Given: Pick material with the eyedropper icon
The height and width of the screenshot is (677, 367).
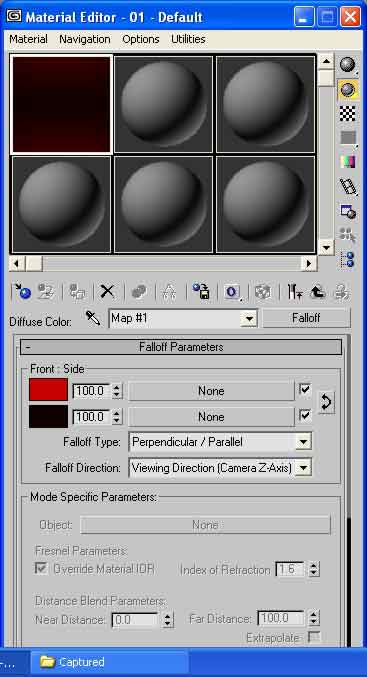Looking at the screenshot, I should [93, 318].
